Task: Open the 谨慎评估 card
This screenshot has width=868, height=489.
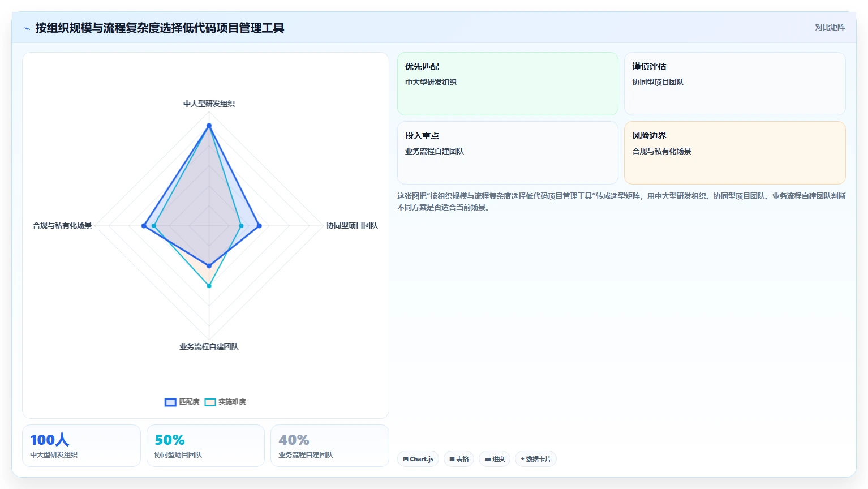Action: [734, 84]
